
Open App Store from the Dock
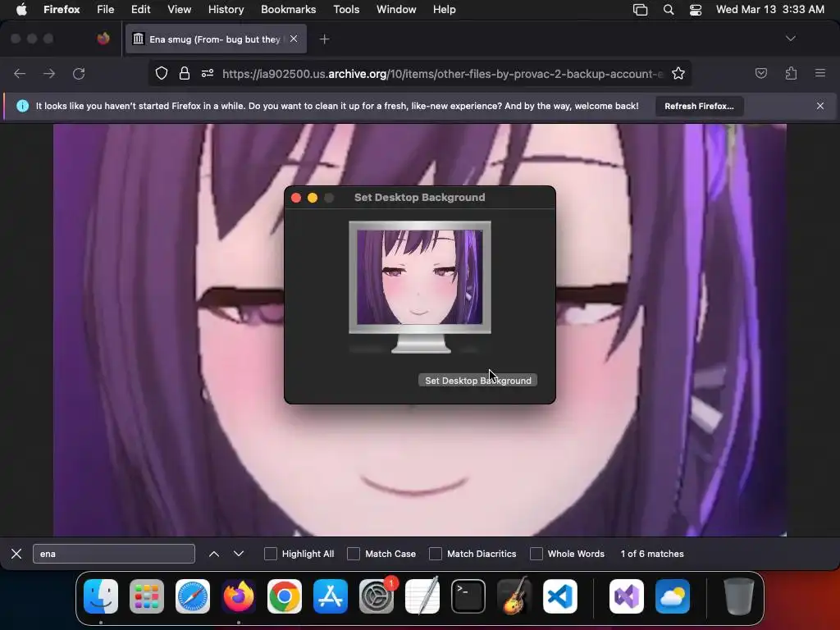pyautogui.click(x=331, y=596)
